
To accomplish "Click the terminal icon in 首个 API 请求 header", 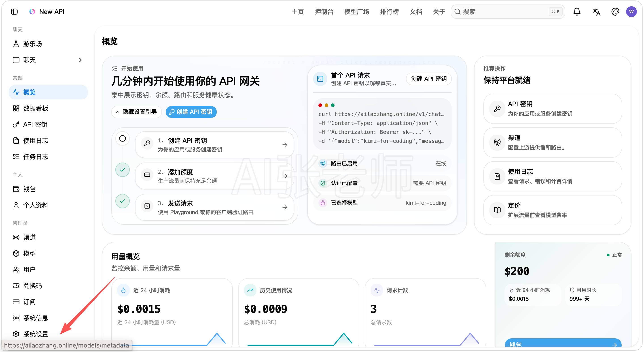I will pos(320,79).
